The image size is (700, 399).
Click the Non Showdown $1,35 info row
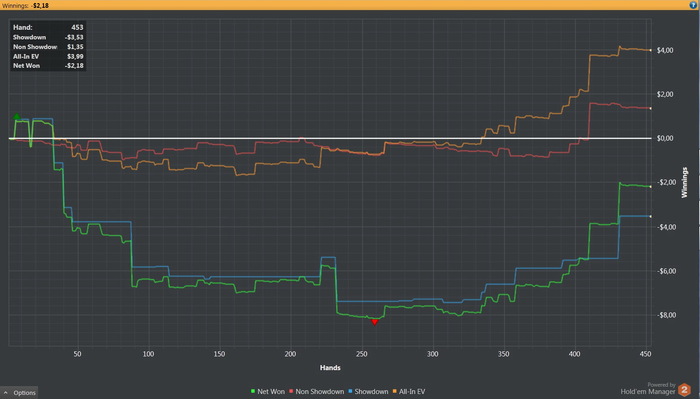coord(48,46)
